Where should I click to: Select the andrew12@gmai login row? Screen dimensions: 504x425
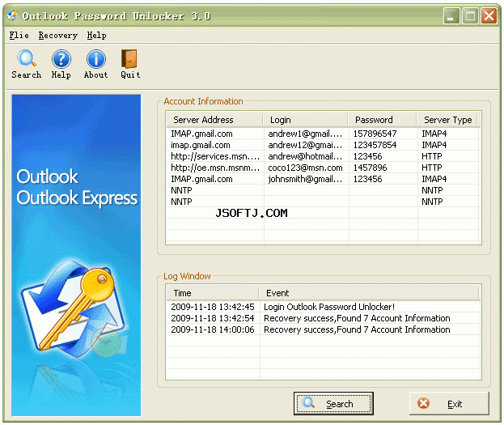click(323, 145)
